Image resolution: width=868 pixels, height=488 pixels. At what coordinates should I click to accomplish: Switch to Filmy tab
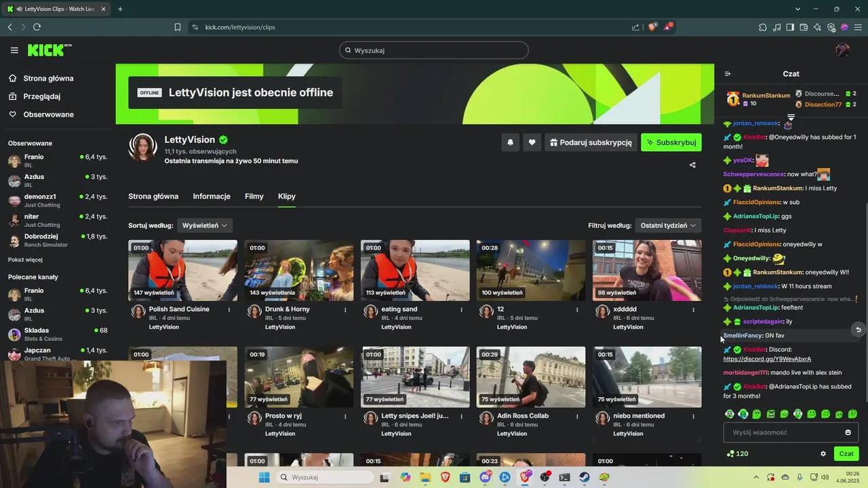(254, 197)
